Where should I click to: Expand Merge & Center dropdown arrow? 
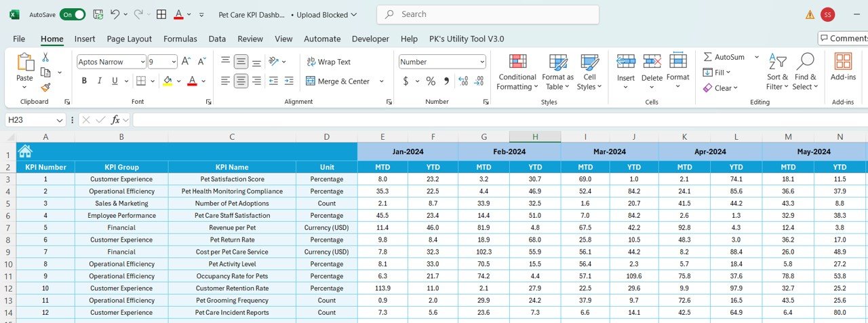point(381,81)
